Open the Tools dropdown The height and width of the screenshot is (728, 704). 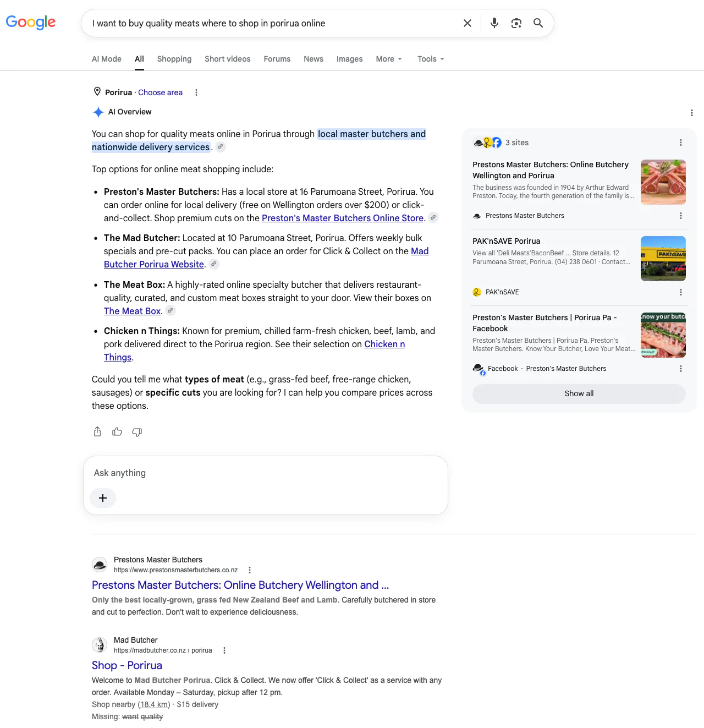(431, 59)
